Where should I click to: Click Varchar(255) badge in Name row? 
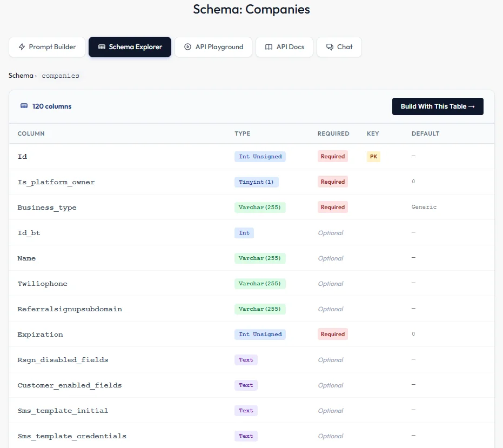260,258
